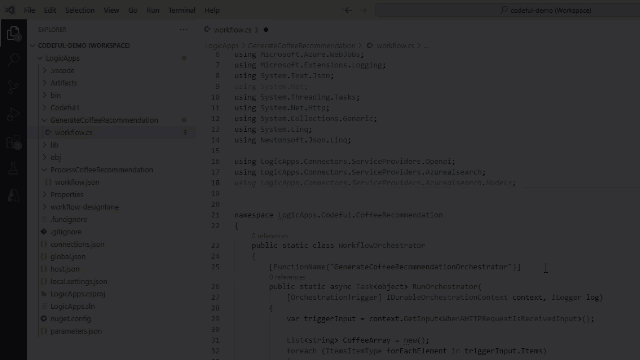Open the View menu

111,10
